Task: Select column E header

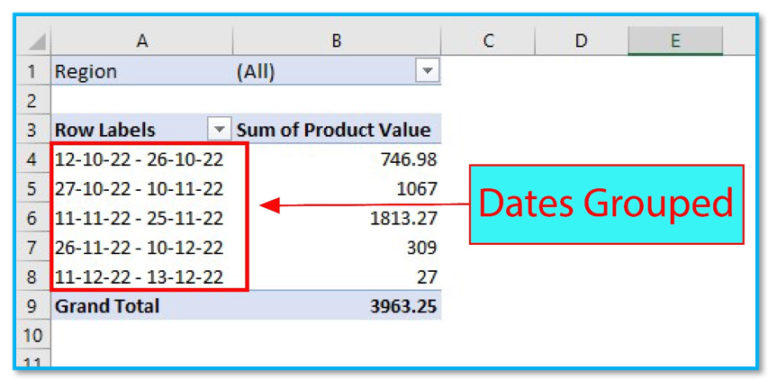Action: coord(675,41)
